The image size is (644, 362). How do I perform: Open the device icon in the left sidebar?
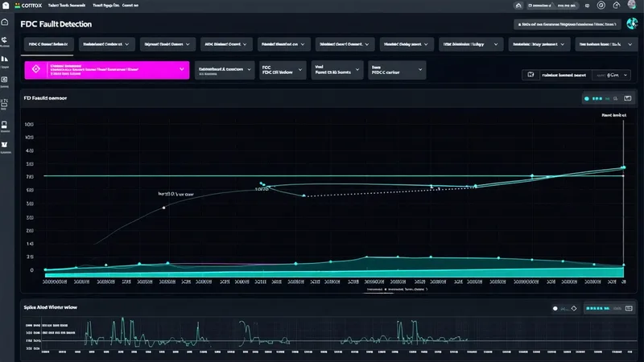click(5, 125)
